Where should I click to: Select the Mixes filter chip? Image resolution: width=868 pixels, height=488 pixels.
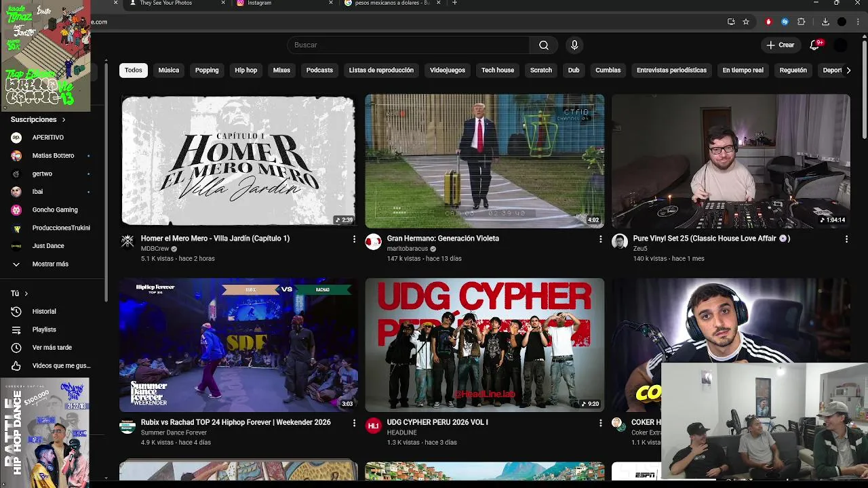click(281, 70)
